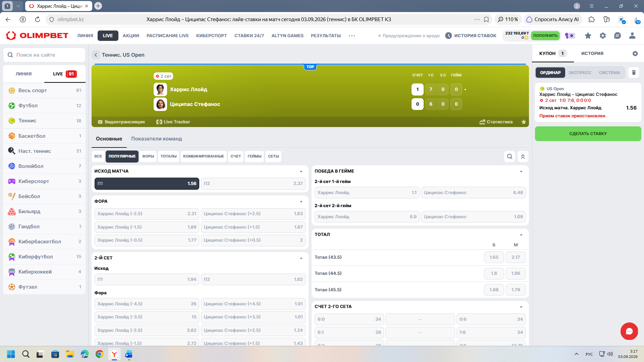Open Видеотрансляция video stream

click(x=121, y=122)
